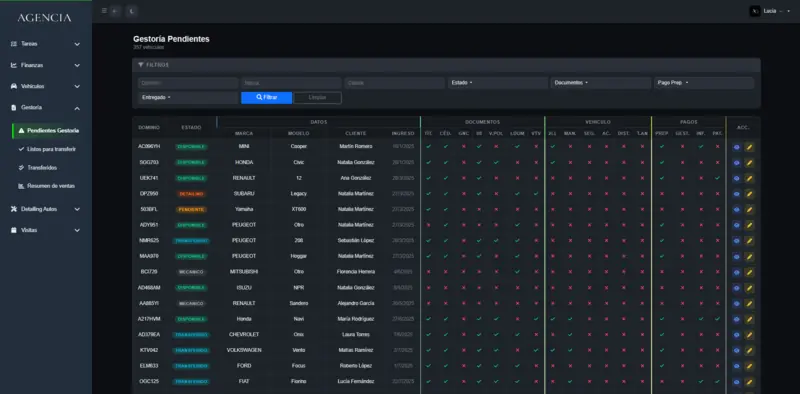This screenshot has height=394, width=800.
Task: View details eye icon for SOG703 row
Action: (x=737, y=163)
